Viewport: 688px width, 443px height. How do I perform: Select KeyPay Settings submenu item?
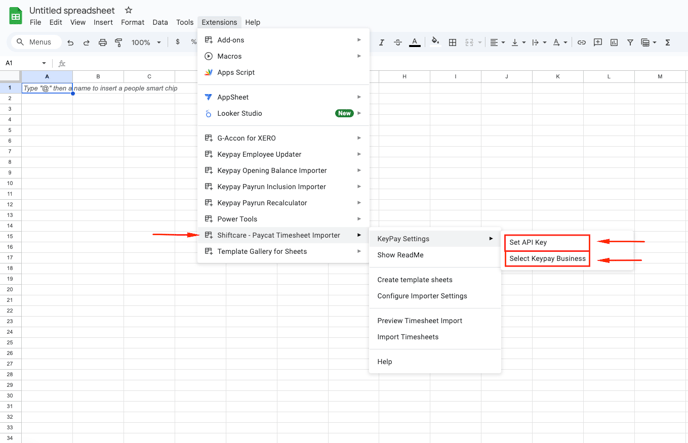435,239
